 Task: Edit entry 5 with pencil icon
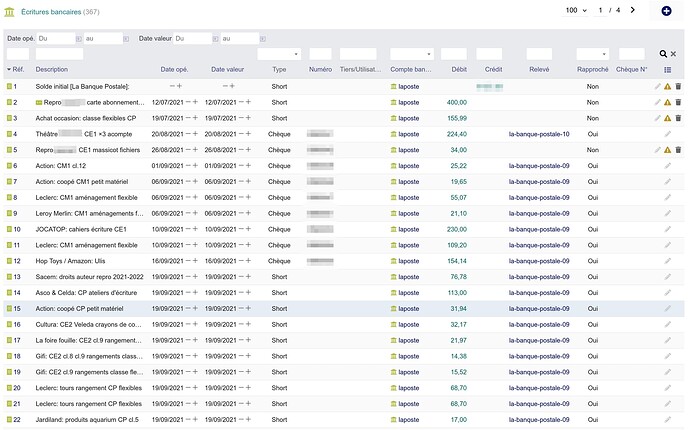(657, 150)
